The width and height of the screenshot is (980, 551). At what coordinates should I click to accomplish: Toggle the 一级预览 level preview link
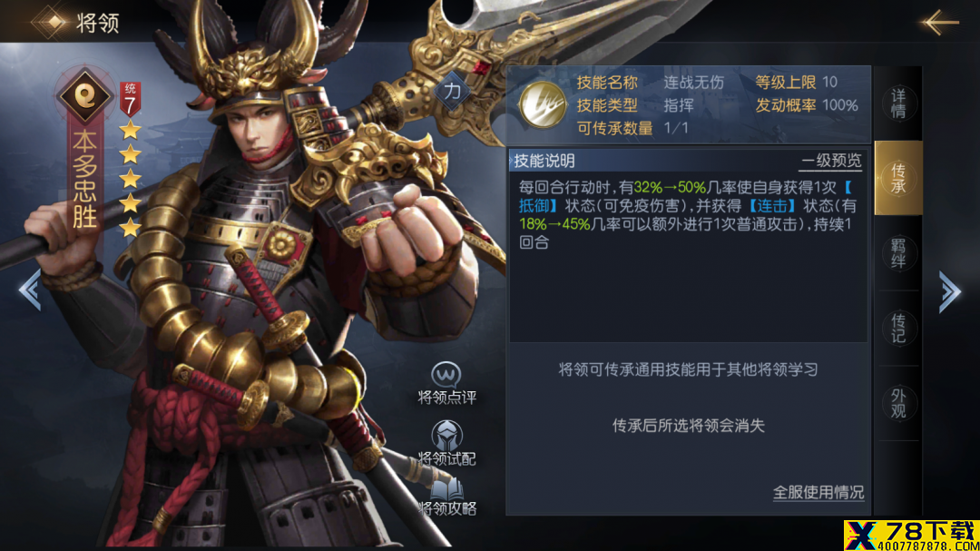click(830, 161)
